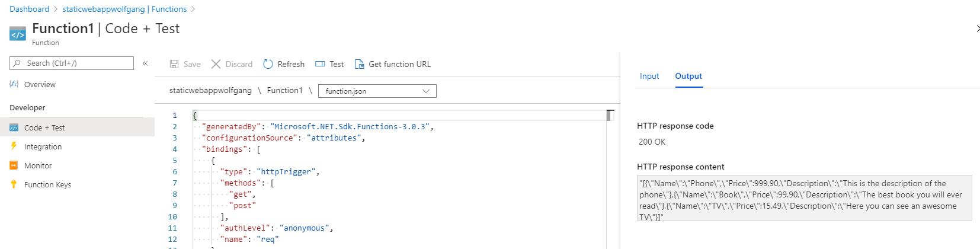Click Function1 in the file path
This screenshot has width=980, height=249.
(284, 91)
